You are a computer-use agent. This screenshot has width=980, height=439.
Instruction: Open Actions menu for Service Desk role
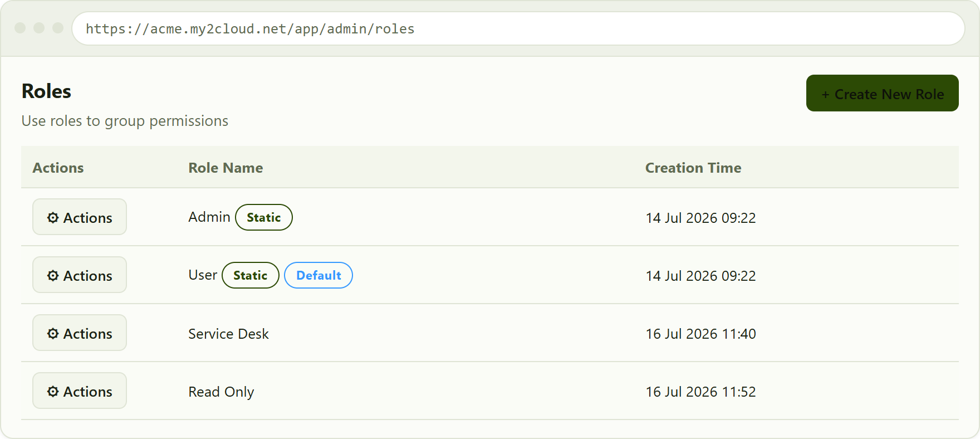pos(80,333)
